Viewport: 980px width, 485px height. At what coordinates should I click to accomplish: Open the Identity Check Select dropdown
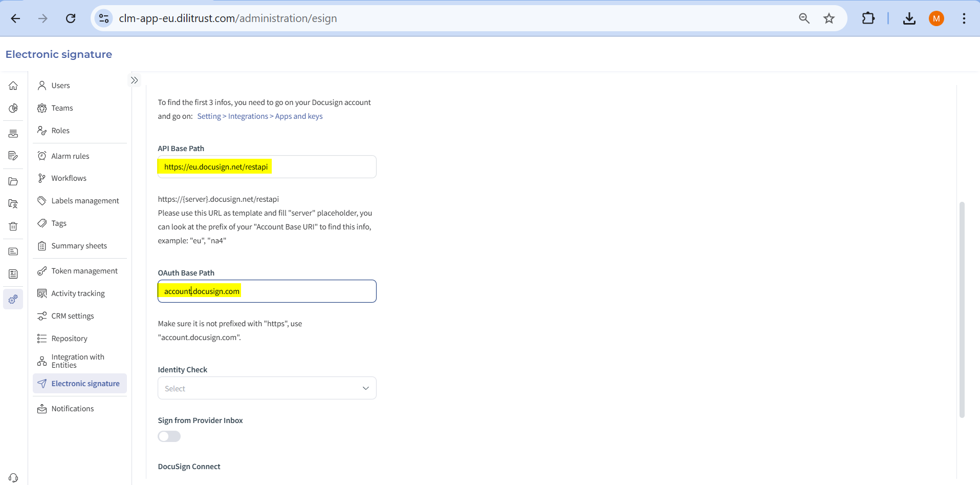(267, 388)
